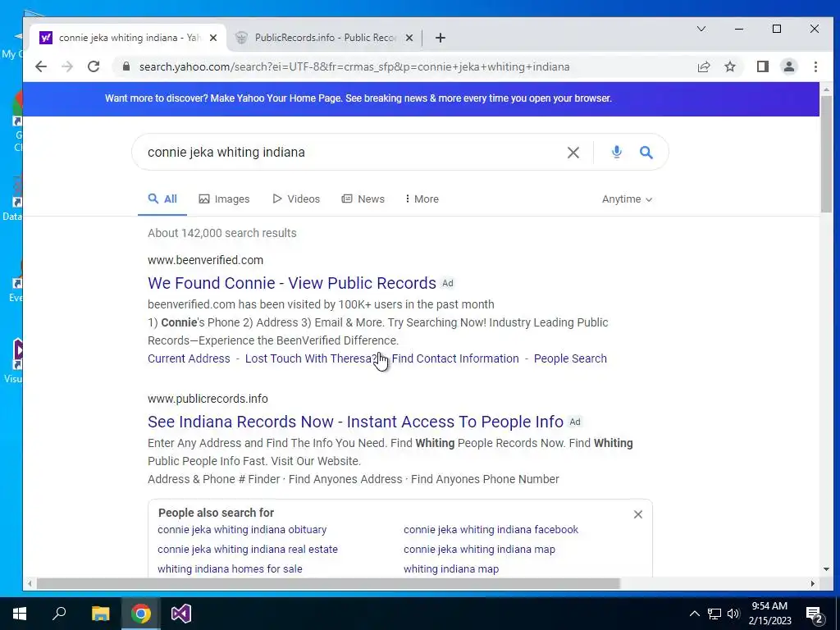Click the horizontal scrollbar thumb
The width and height of the screenshot is (840, 630).
pos(328,583)
